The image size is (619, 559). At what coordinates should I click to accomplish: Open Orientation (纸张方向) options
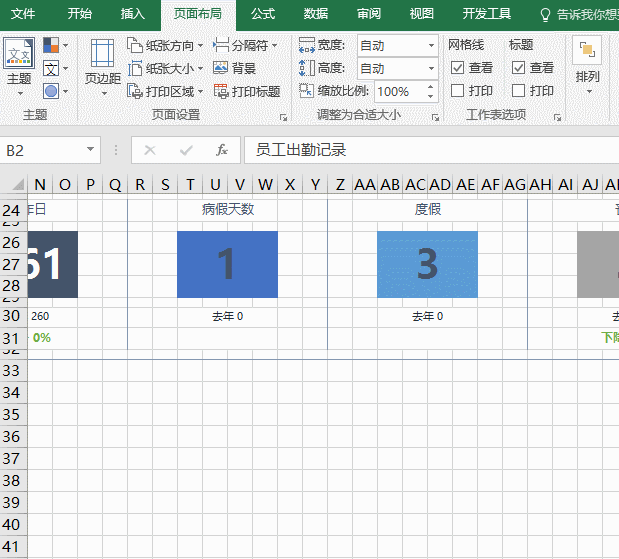pyautogui.click(x=166, y=46)
